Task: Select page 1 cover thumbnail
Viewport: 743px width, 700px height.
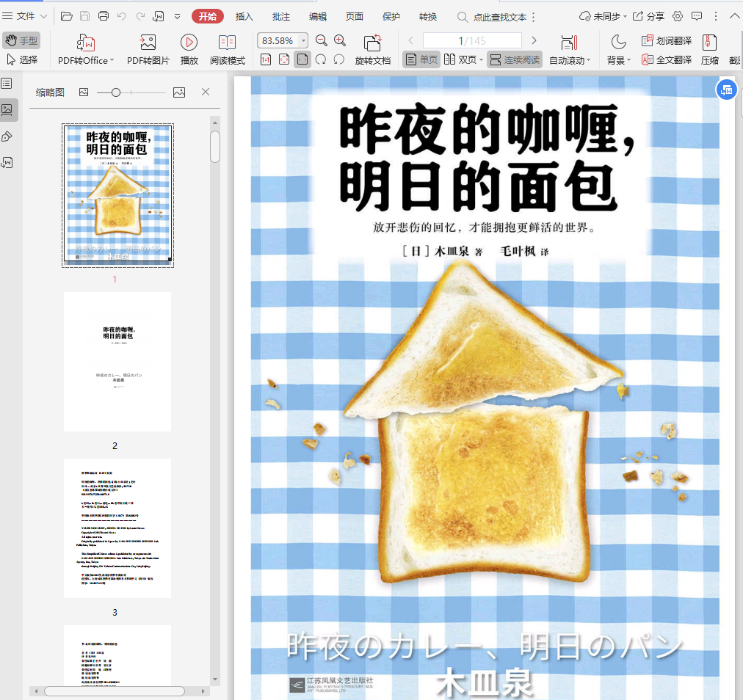Action: point(118,195)
